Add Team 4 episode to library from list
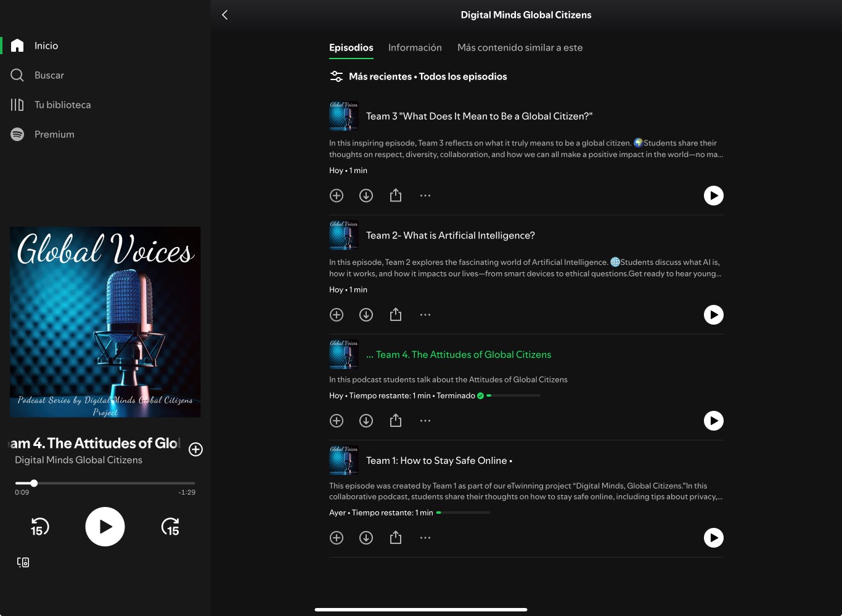Screen dimensions: 842x616 point(337,421)
